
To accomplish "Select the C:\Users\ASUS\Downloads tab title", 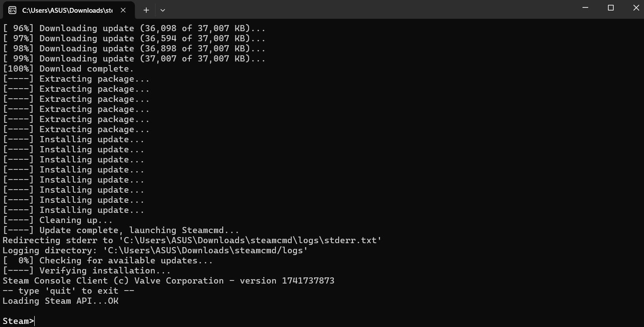I will [x=67, y=10].
